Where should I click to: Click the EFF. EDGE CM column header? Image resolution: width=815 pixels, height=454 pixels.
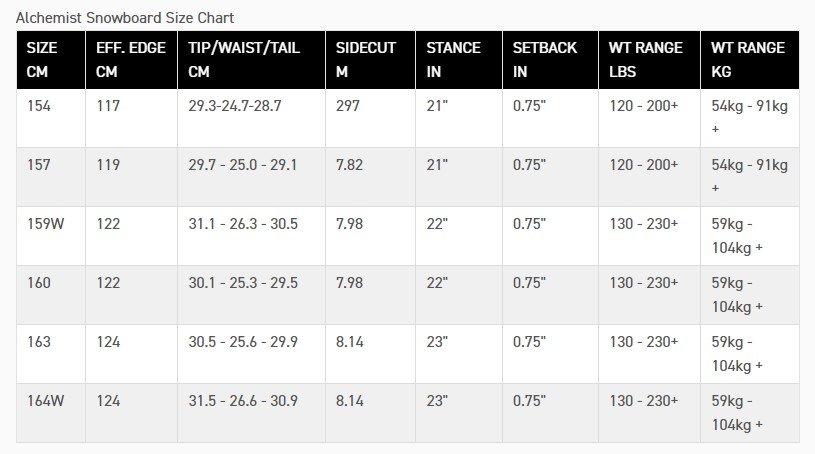point(132,60)
